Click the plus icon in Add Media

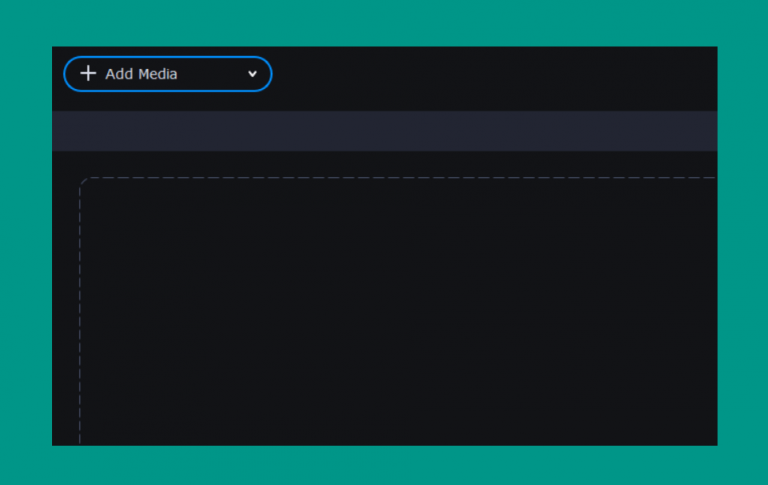88,73
